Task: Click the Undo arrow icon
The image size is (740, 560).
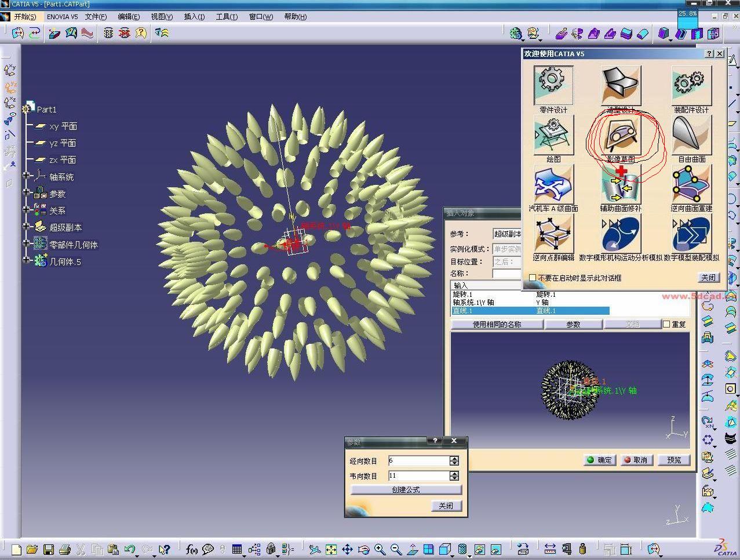Action: pyautogui.click(x=130, y=549)
